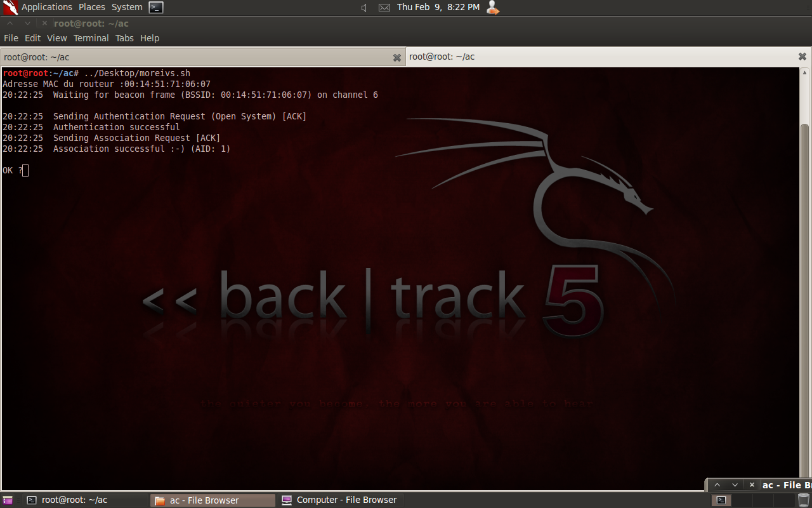
Task: Switch to Computer - File Browser taskbar window
Action: (341, 500)
